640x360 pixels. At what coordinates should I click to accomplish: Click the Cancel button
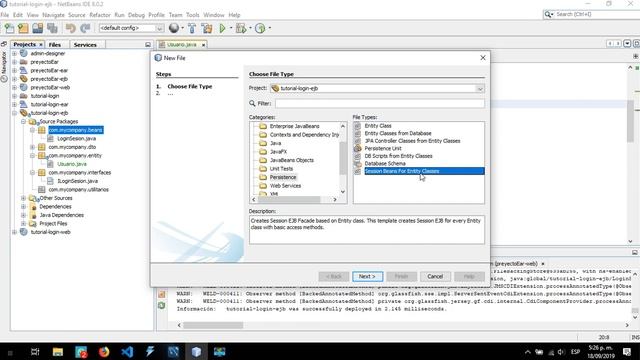point(435,276)
